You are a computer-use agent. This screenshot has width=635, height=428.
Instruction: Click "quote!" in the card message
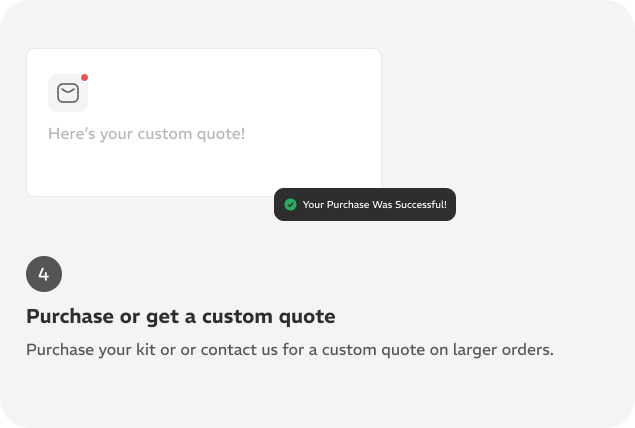click(x=221, y=134)
